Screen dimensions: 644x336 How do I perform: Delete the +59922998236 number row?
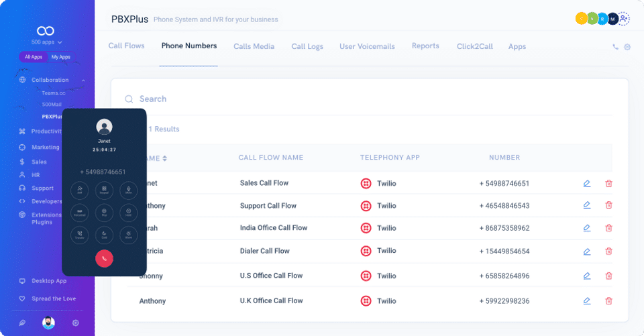pyautogui.click(x=608, y=301)
